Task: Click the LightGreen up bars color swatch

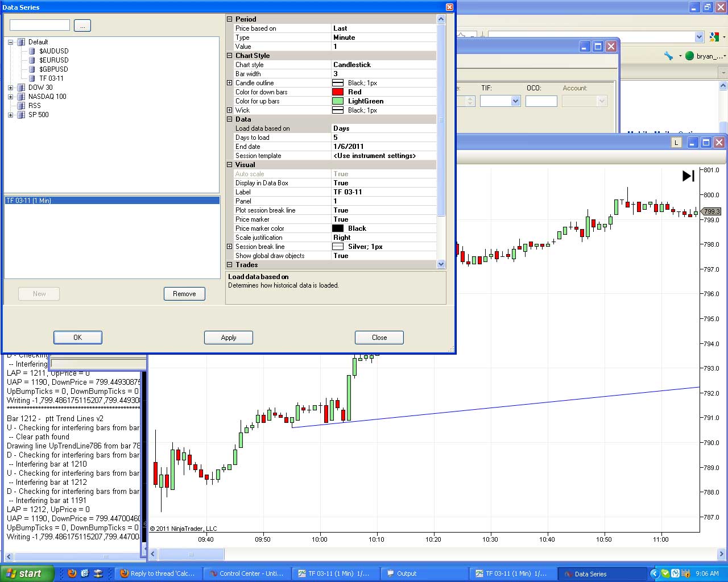Action: click(x=338, y=101)
